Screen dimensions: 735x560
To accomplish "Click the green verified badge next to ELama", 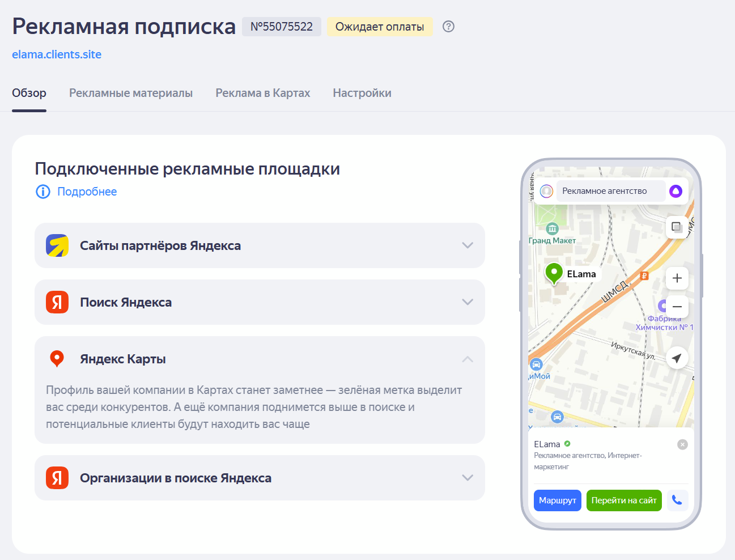I will [x=567, y=444].
